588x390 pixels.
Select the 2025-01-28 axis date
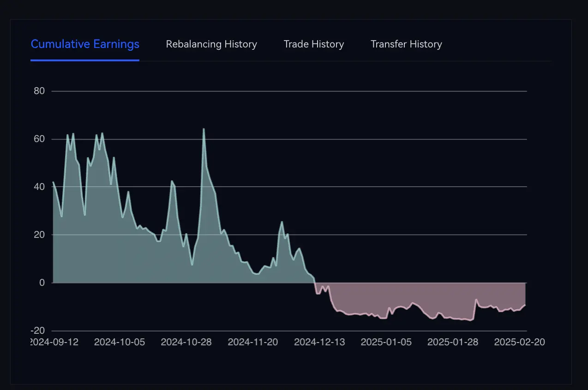[x=453, y=342]
